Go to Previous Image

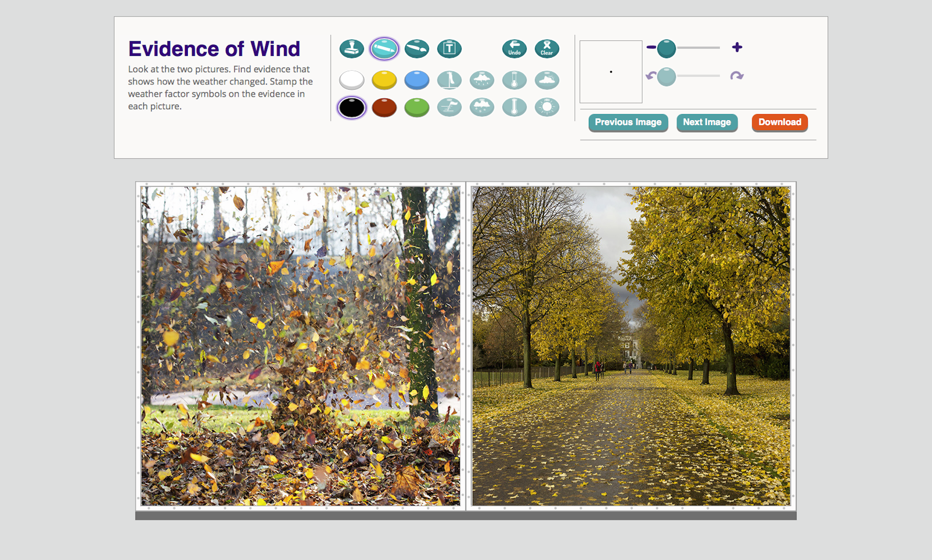(628, 122)
